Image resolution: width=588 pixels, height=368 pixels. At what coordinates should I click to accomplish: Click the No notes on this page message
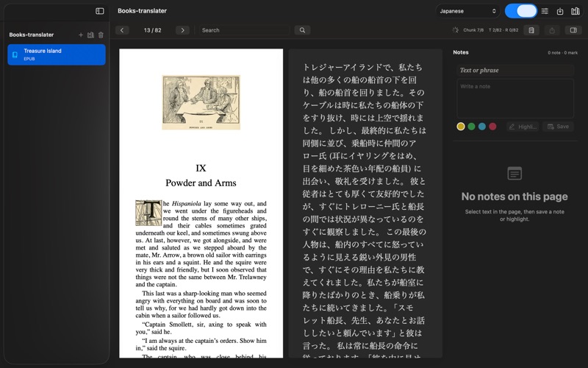pos(514,197)
